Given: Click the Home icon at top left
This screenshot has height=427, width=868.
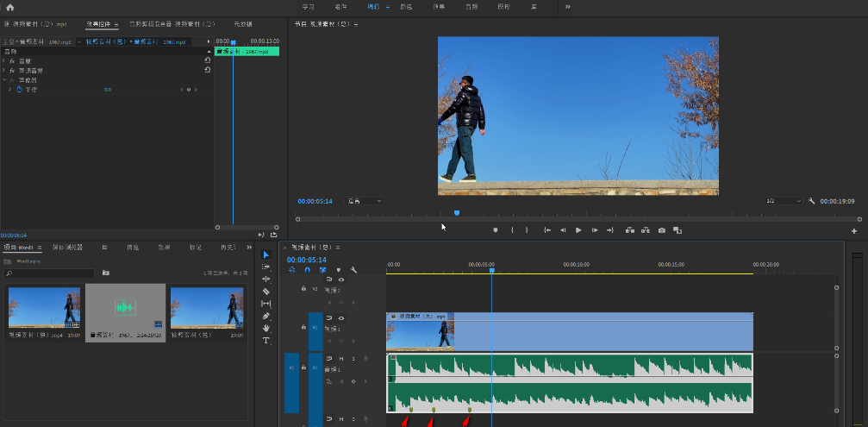Looking at the screenshot, I should [10, 7].
